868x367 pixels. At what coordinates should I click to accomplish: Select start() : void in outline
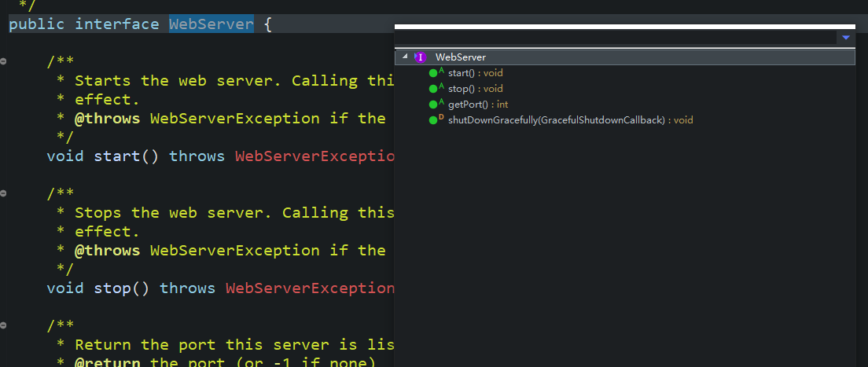coord(475,73)
